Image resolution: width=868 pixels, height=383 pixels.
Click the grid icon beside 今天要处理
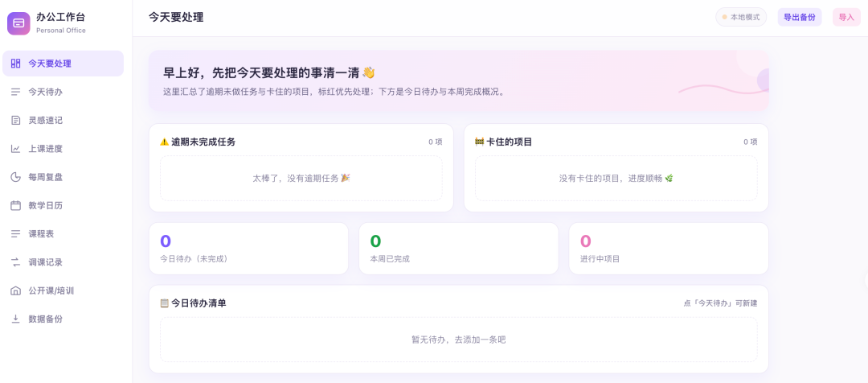click(15, 64)
